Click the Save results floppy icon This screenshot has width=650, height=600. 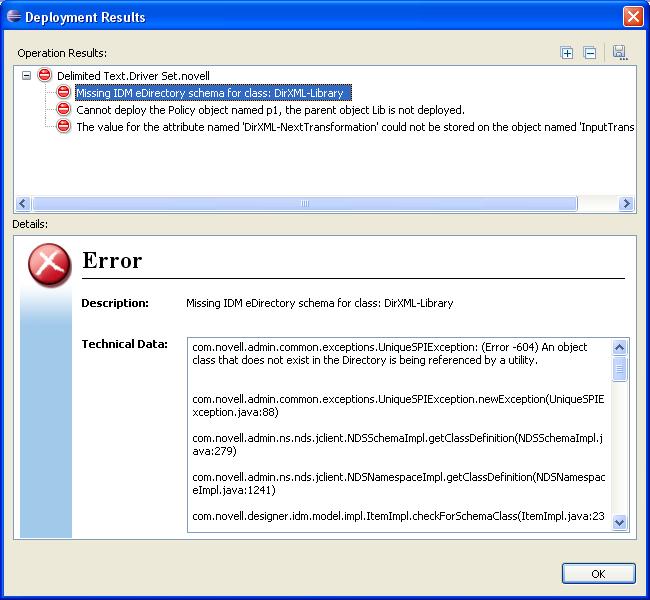coord(620,53)
